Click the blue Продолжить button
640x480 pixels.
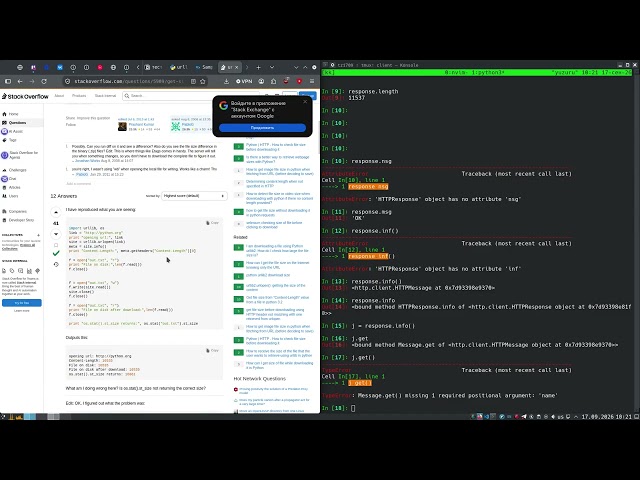[262, 128]
